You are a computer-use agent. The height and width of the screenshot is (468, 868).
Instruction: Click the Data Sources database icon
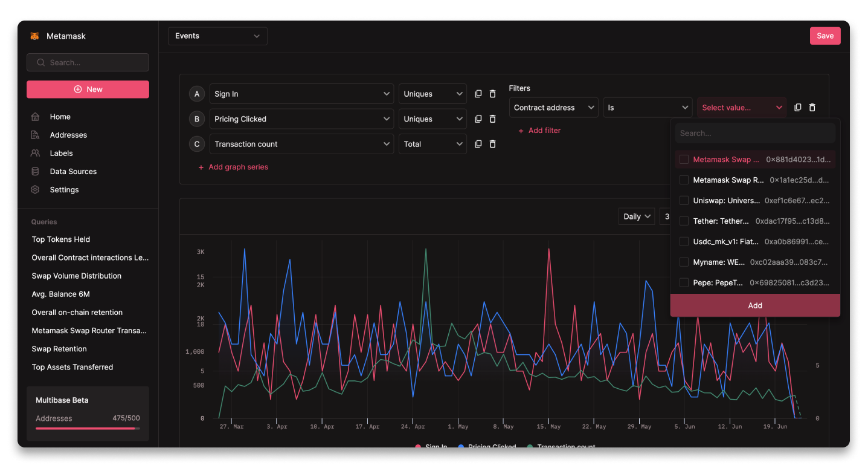coord(35,171)
